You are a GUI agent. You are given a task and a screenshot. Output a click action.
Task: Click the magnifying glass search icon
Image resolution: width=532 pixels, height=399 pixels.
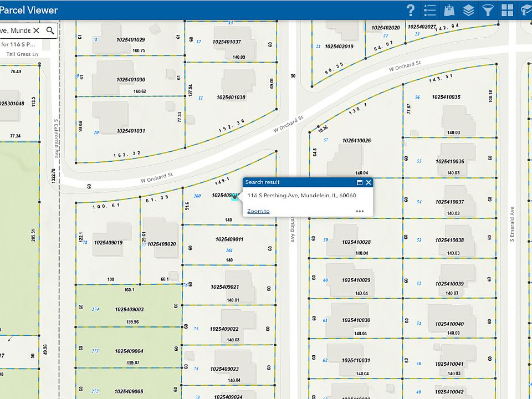(50, 30)
